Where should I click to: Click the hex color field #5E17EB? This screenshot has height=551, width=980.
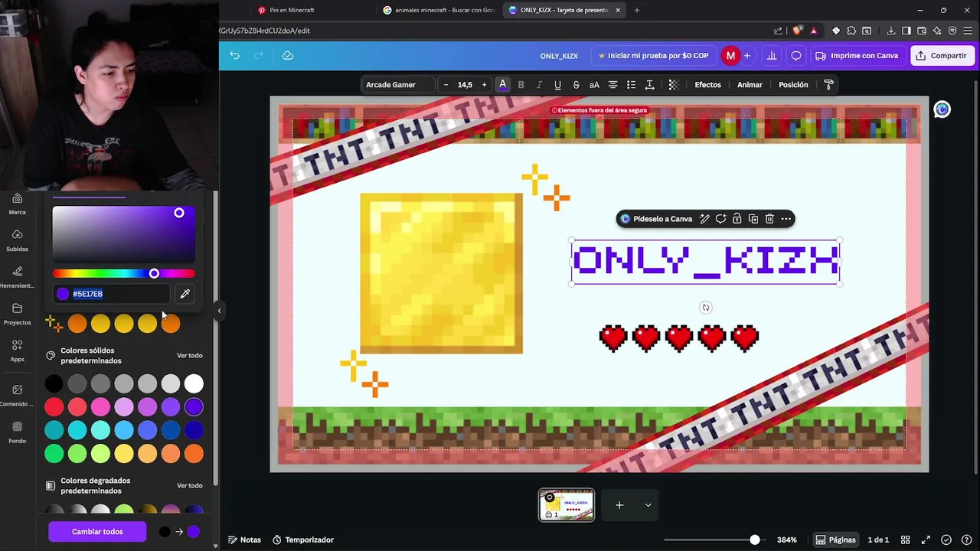coord(112,294)
